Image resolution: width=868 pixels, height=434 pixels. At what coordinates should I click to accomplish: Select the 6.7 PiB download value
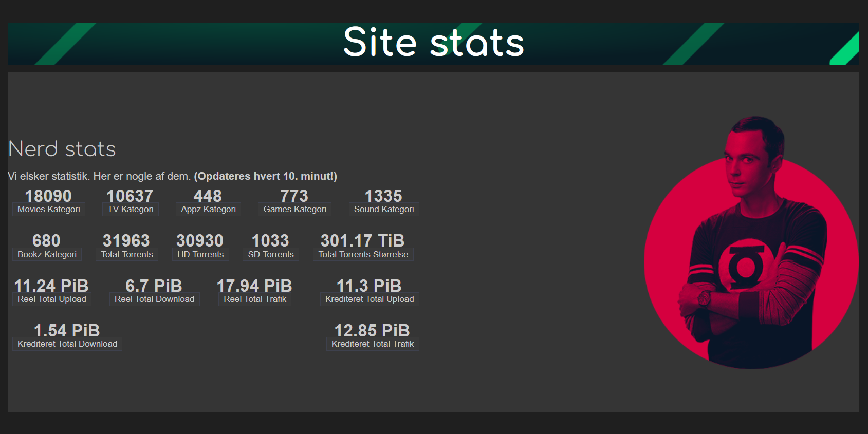[x=154, y=286]
